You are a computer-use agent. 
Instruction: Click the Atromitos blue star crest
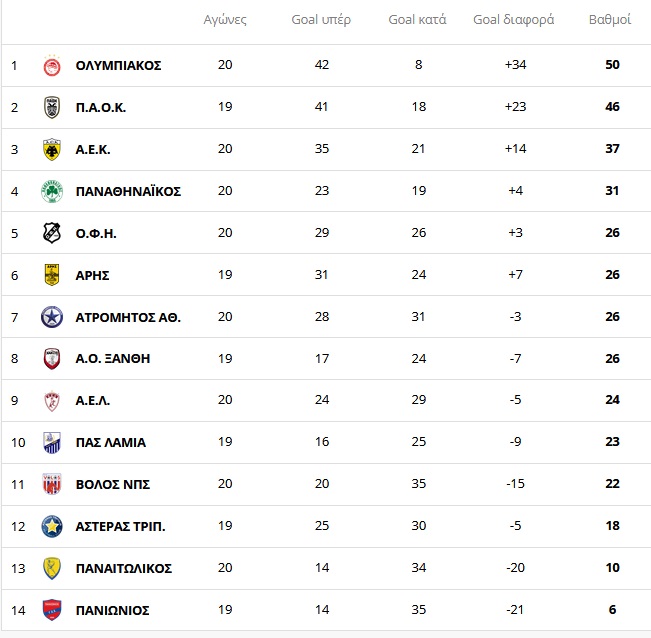pyautogui.click(x=52, y=317)
